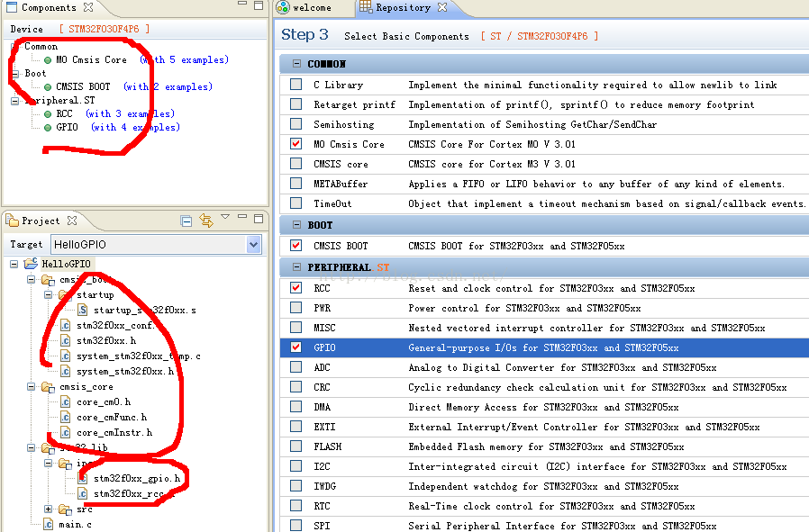Collapse the HelloGPIO project root node
Viewport: 809px width, 532px height.
click(x=14, y=264)
